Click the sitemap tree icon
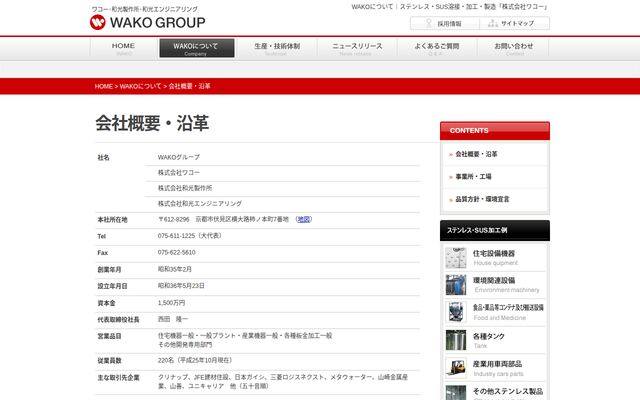 (x=493, y=23)
